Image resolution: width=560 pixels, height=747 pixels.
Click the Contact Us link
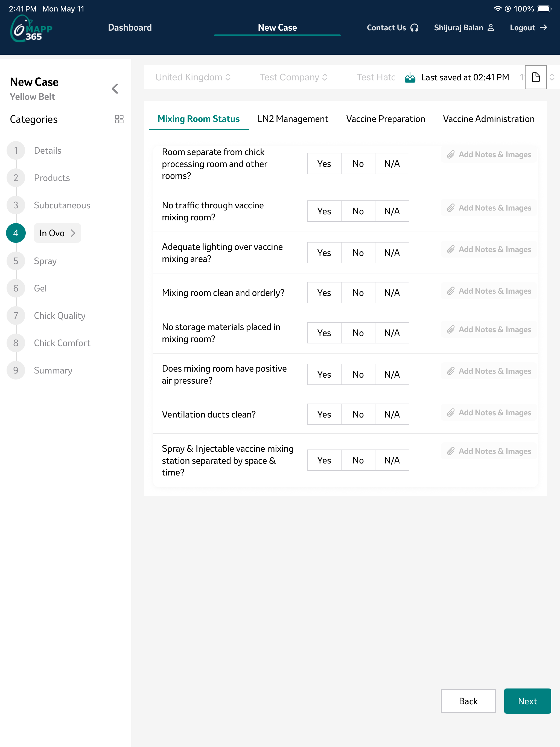point(393,28)
